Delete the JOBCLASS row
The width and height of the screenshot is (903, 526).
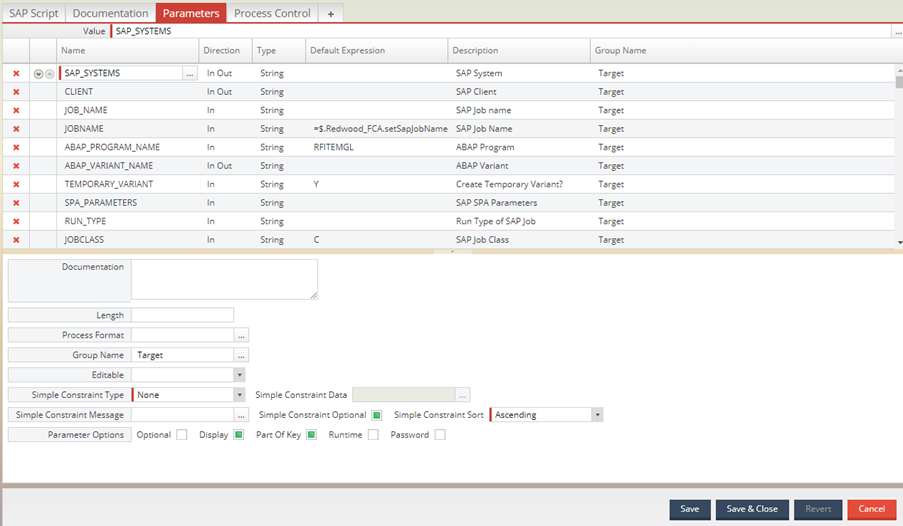[x=16, y=240]
